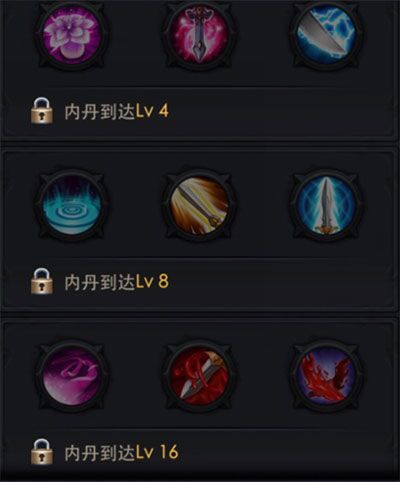The image size is (400, 482).
Task: Click the padlock beside 内丹到达Lv 8
Action: pyautogui.click(x=42, y=282)
